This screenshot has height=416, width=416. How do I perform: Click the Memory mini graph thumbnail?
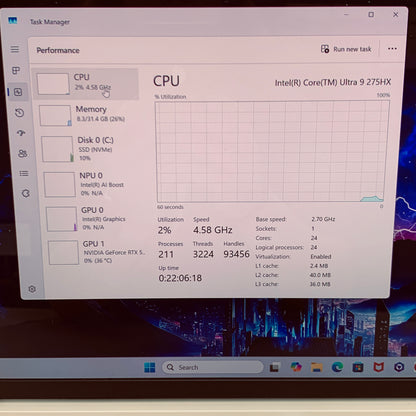[x=55, y=115]
